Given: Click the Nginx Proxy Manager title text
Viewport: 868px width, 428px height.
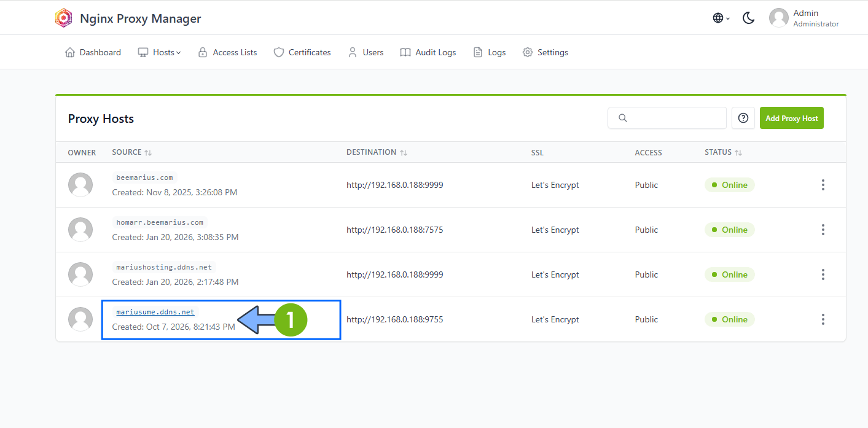Looking at the screenshot, I should 141,18.
